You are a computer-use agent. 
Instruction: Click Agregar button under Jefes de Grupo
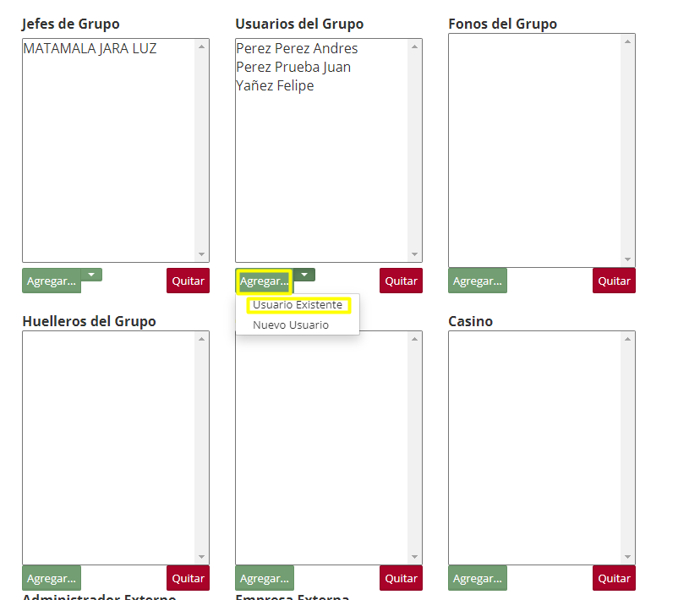point(52,281)
